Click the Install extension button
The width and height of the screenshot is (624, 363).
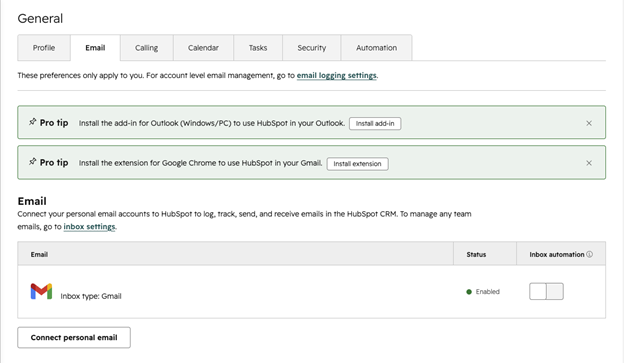click(357, 164)
